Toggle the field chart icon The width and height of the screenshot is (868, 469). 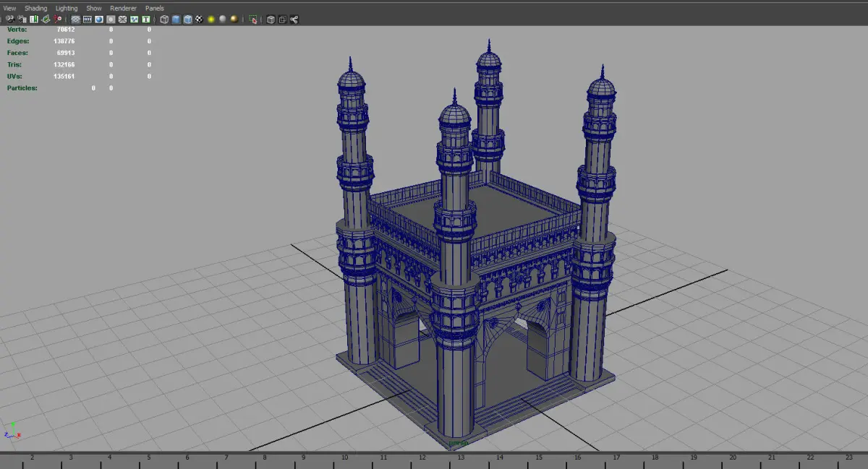122,20
